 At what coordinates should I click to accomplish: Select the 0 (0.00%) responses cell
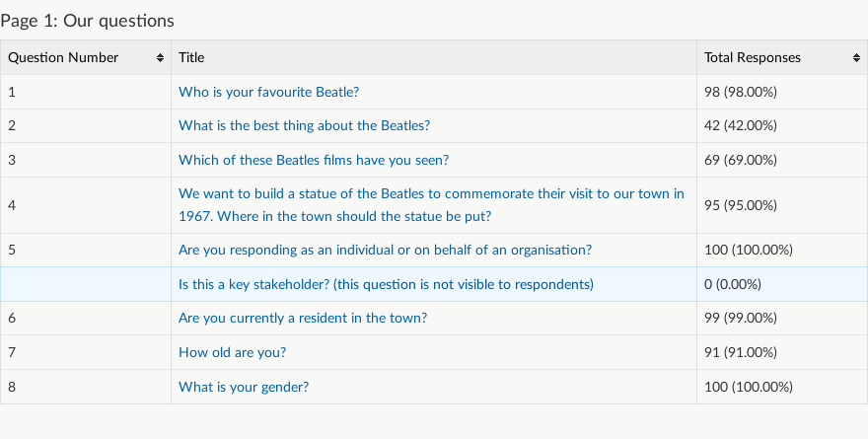(x=782, y=284)
